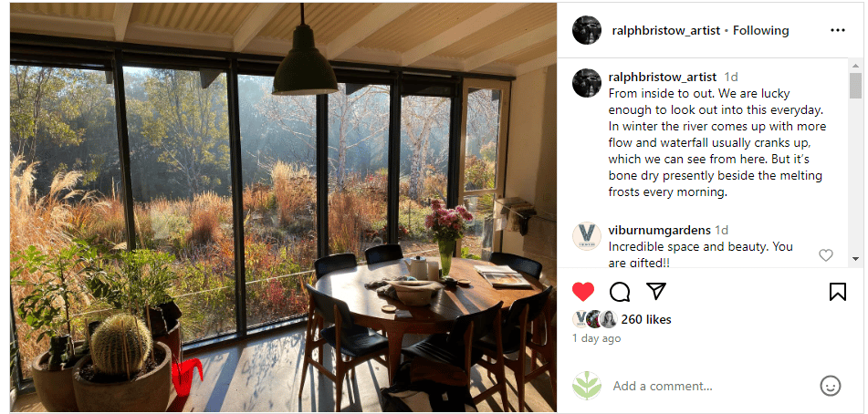Open emoji picker smiley icon
Screen dimensions: 868x414
coord(831,386)
